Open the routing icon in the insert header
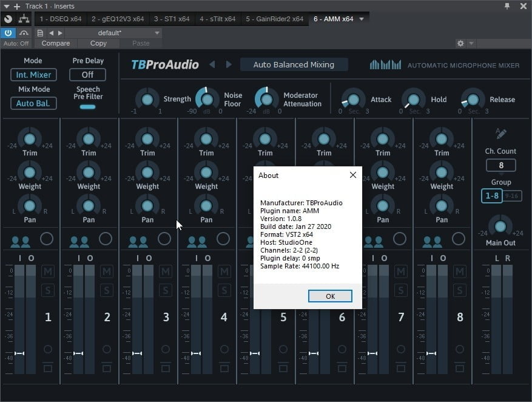The height and width of the screenshot is (402, 532). click(x=24, y=19)
